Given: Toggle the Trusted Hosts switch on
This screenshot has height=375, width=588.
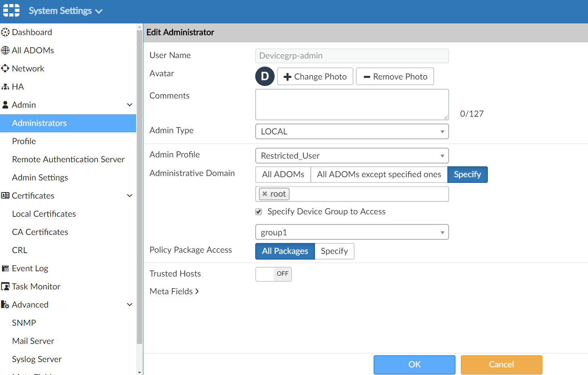Looking at the screenshot, I should click(x=273, y=274).
